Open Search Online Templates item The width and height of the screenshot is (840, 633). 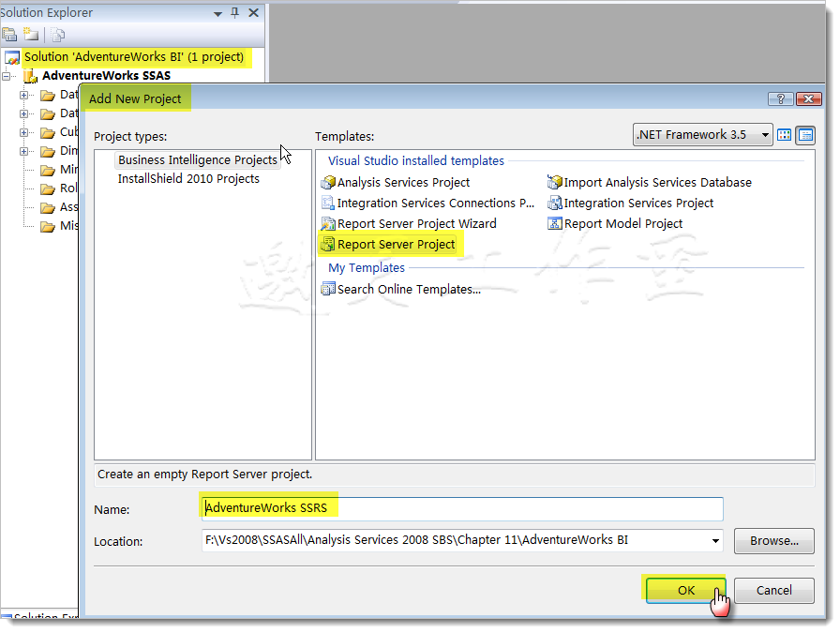click(400, 290)
